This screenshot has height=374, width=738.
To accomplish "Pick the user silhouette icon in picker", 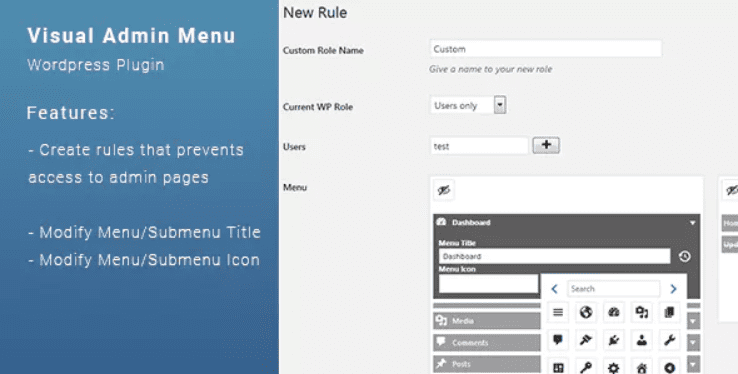I will [642, 340].
